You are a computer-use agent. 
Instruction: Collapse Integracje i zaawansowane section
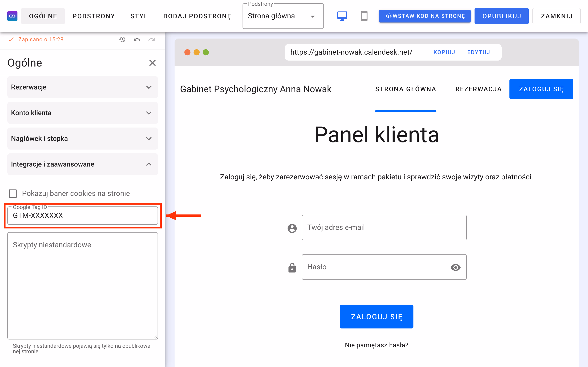[x=83, y=164]
